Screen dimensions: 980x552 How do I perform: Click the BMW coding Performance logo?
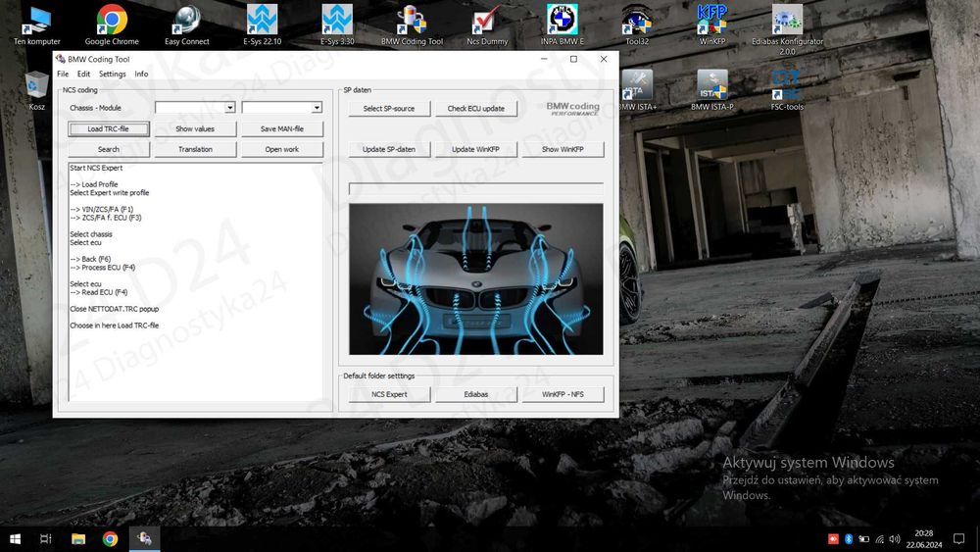click(572, 109)
